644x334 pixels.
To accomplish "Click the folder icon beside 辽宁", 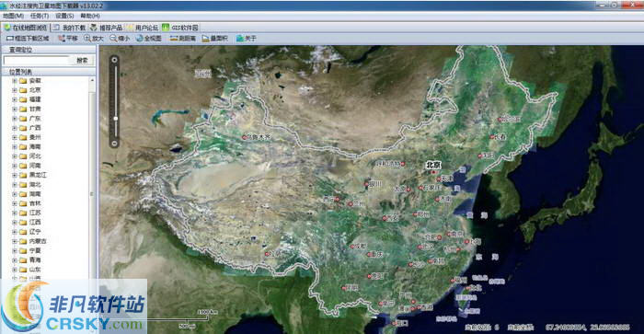I will (x=23, y=232).
